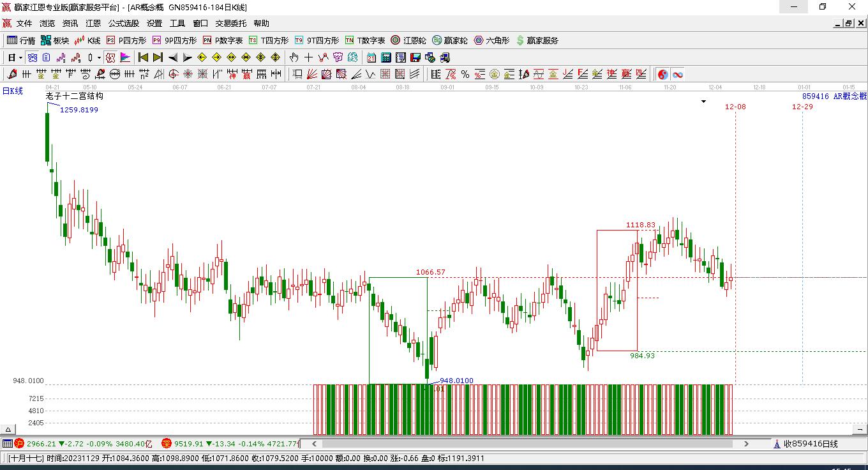Open the P四方形 square chart
The height and width of the screenshot is (470, 868).
coord(126,40)
